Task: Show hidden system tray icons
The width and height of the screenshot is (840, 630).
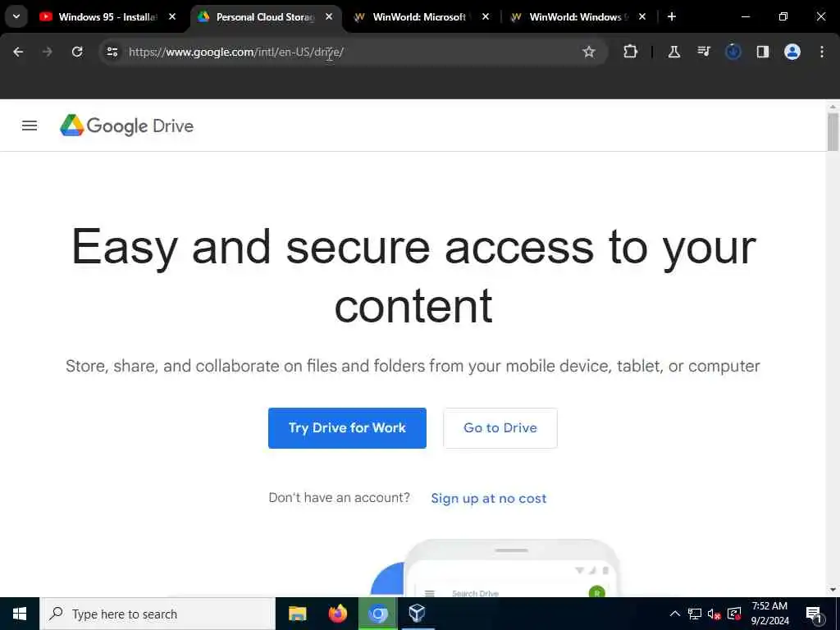Action: (675, 614)
